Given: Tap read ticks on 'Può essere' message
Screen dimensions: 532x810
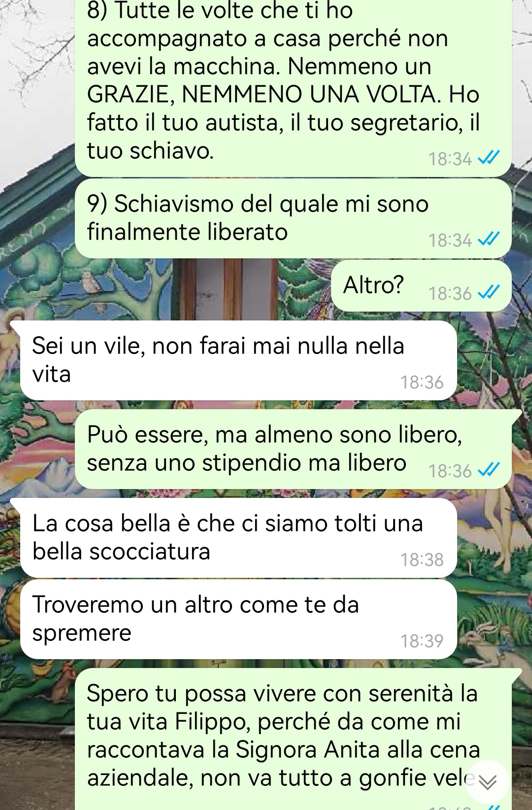Looking at the screenshot, I should click(x=489, y=471).
